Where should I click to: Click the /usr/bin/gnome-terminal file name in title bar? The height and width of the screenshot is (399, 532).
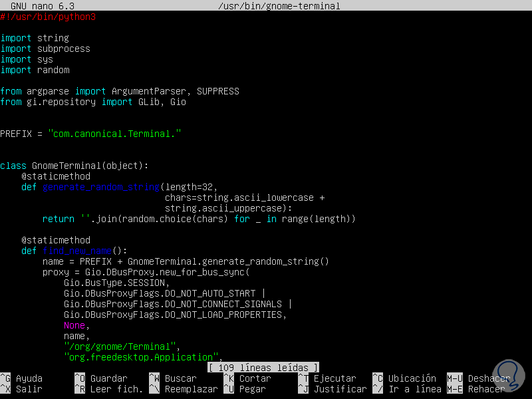279,6
